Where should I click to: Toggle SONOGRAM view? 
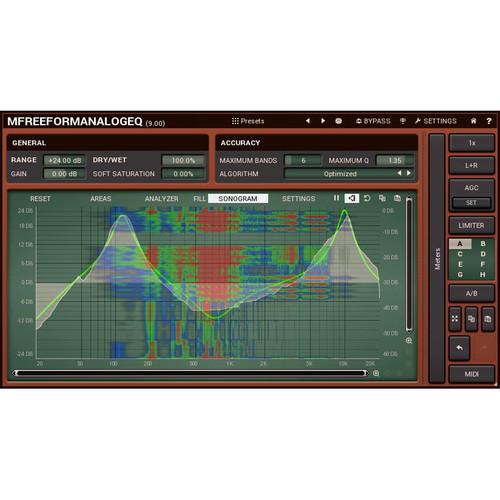(238, 199)
